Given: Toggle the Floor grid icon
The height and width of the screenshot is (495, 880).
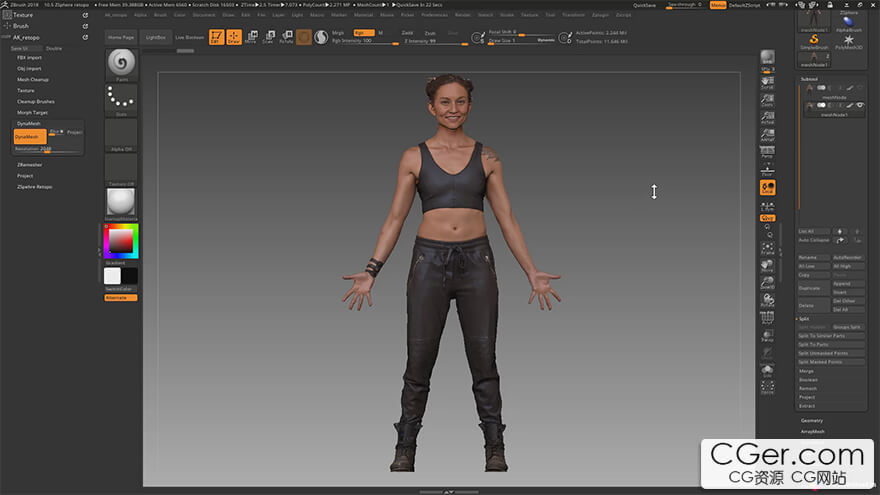Looking at the screenshot, I should point(767,169).
